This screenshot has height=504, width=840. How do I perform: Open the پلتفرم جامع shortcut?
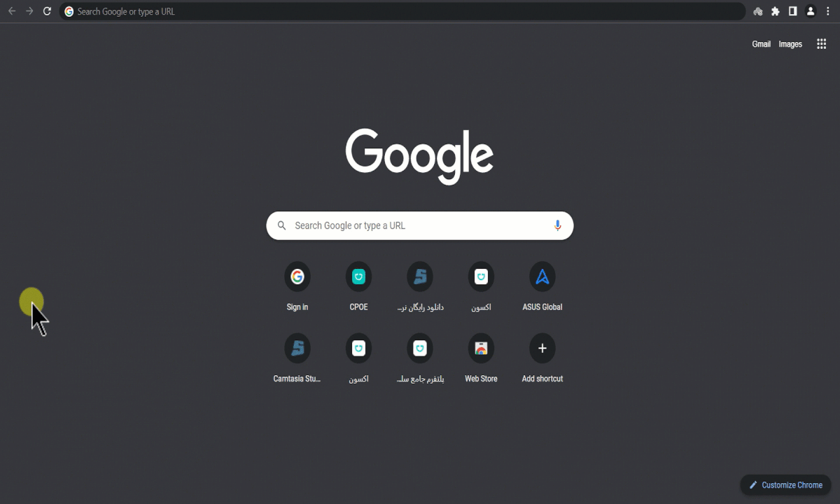[x=420, y=359]
